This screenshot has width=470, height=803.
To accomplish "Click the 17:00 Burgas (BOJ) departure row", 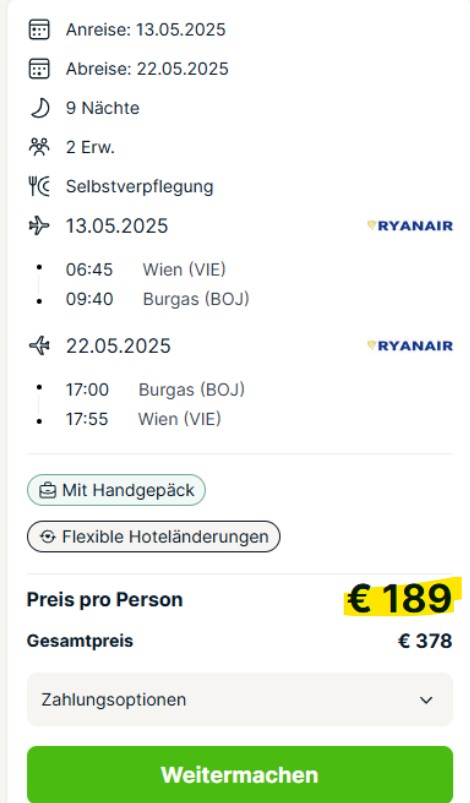I will pos(155,390).
